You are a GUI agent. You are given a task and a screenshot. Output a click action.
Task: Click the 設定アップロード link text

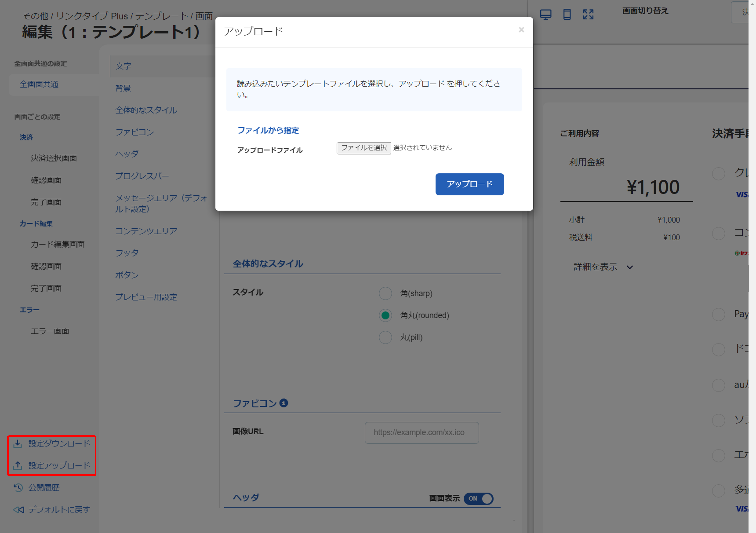coord(59,465)
